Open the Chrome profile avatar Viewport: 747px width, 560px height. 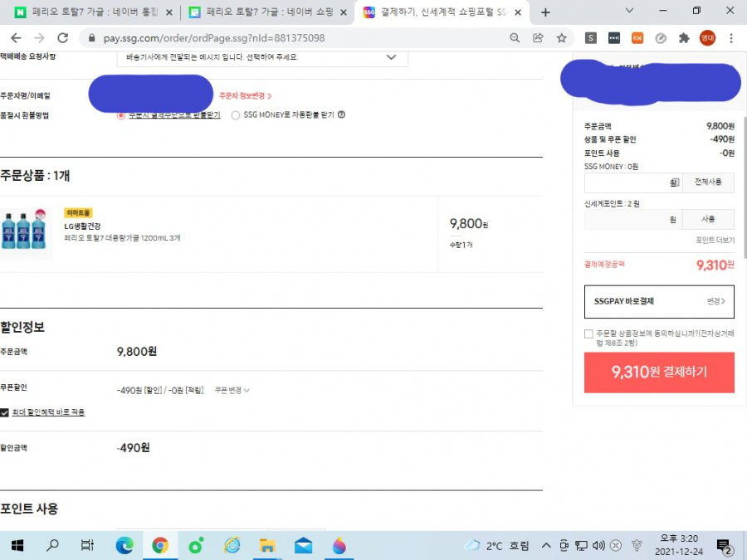pos(707,38)
